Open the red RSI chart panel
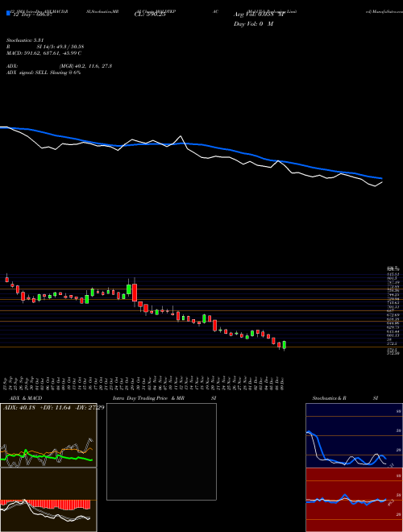403x532 pixels. click(x=354, y=500)
